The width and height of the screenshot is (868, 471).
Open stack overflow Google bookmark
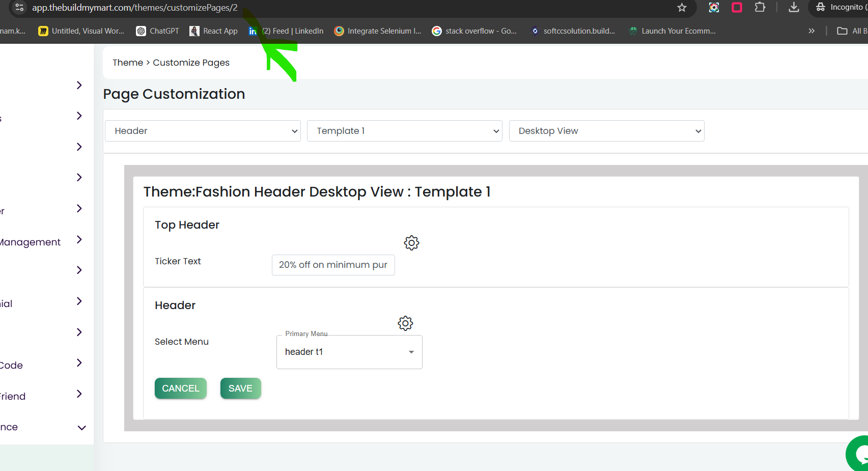pyautogui.click(x=474, y=31)
